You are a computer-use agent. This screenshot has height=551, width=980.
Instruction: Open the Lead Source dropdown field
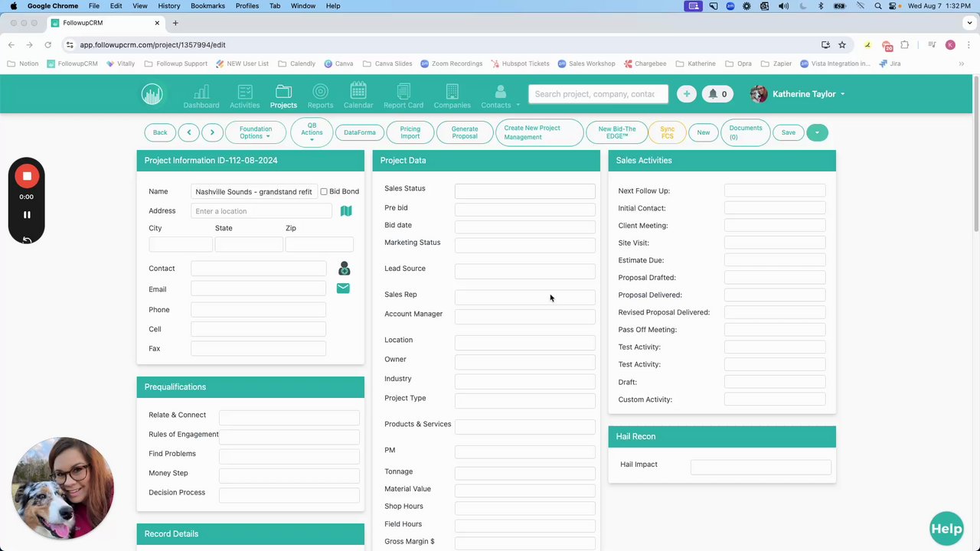[x=524, y=272]
